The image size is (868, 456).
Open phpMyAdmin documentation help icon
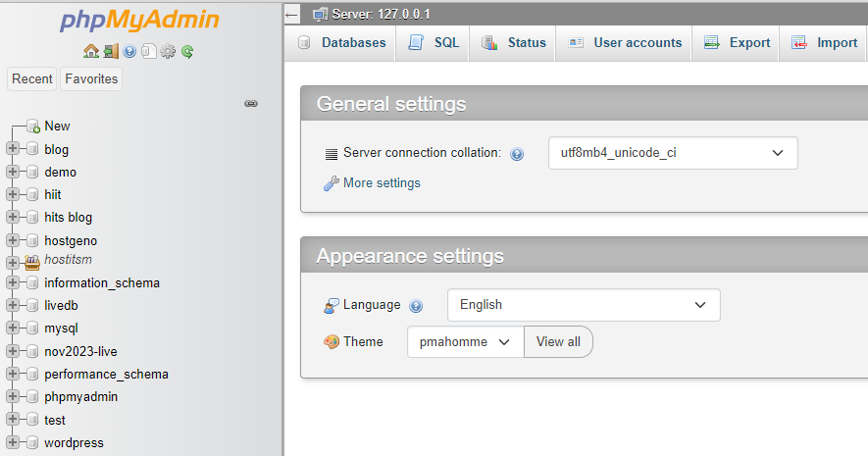(129, 51)
